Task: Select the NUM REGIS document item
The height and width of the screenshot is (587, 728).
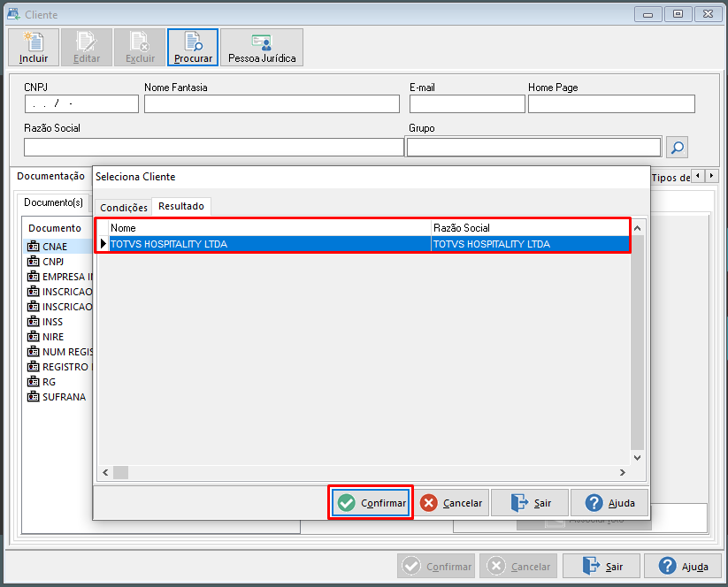Action: [60, 352]
